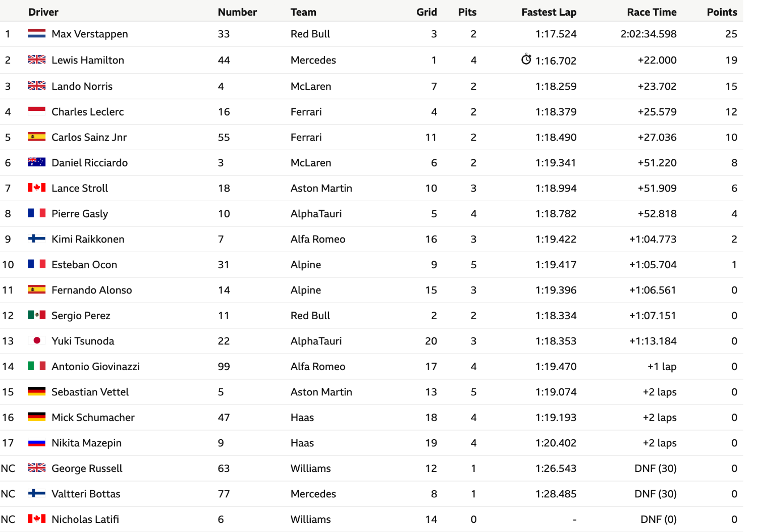Click the Australian flag beside Daniel Ricciardo
This screenshot has height=532, width=757.
(x=37, y=162)
